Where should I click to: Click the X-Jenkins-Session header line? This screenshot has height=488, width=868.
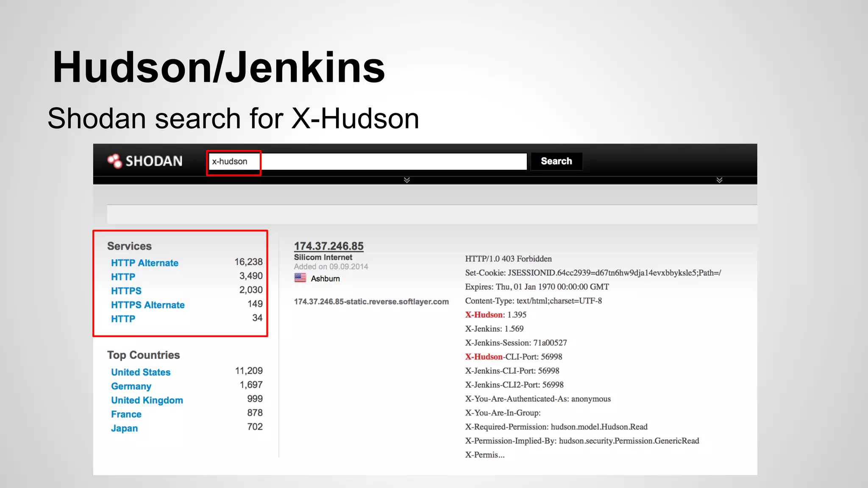point(516,342)
